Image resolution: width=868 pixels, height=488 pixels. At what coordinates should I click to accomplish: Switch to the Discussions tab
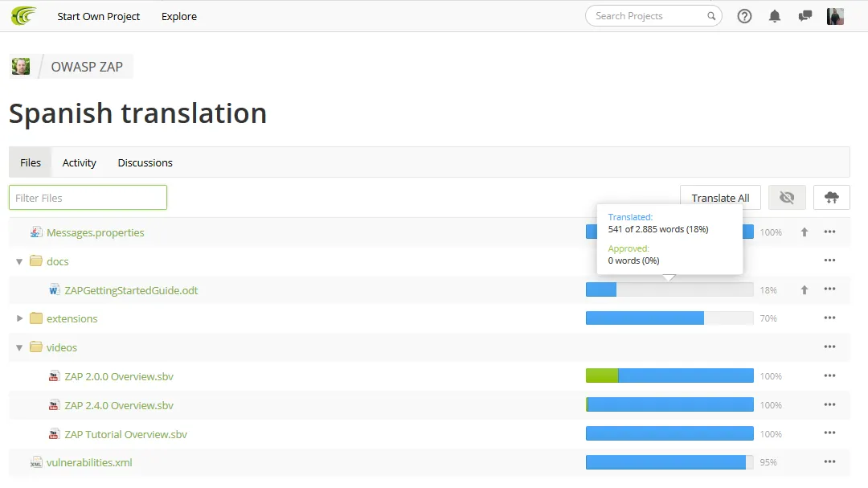pos(145,162)
